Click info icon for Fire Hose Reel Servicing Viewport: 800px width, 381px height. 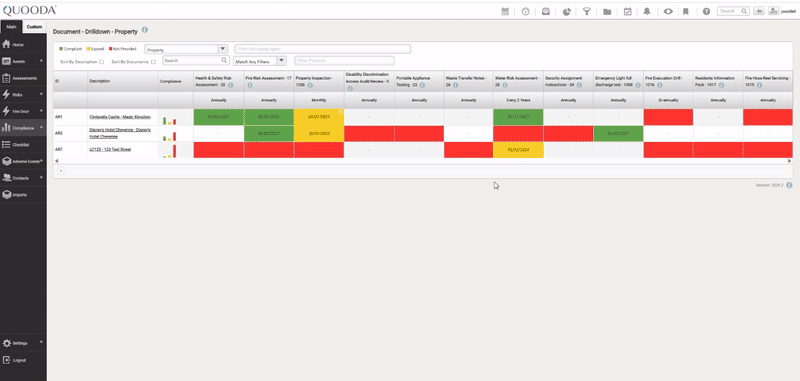759,85
